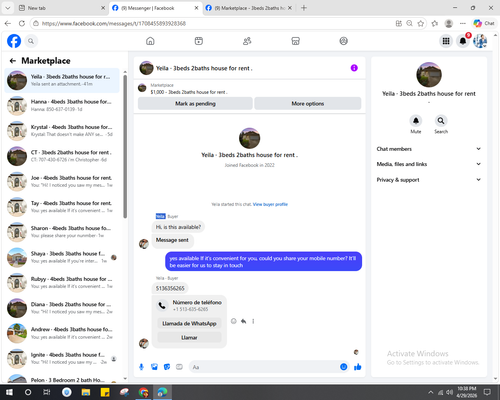Reply to the phone number message
The height and width of the screenshot is (400, 500).
(x=244, y=321)
